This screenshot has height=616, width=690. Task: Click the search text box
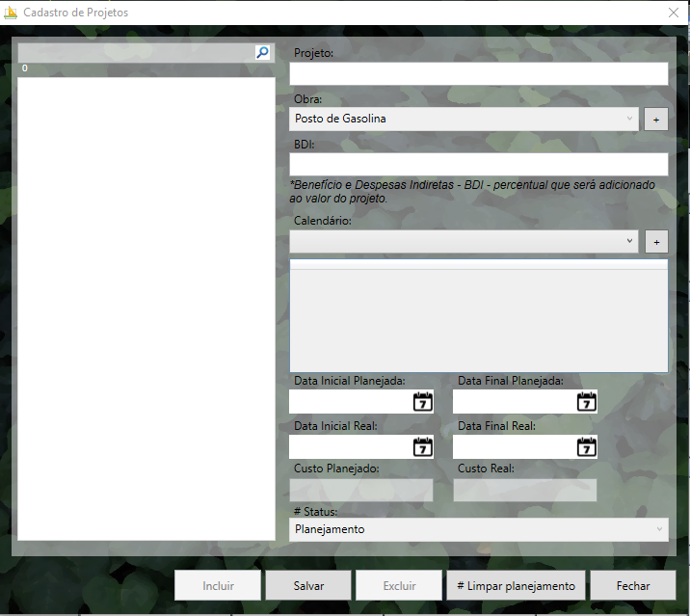click(135, 53)
